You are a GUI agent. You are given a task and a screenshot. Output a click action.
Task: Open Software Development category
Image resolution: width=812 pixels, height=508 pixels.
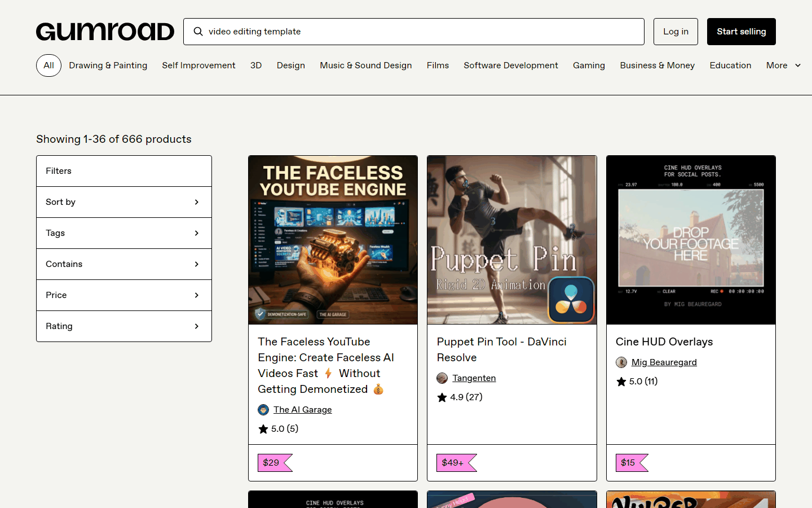coord(511,65)
